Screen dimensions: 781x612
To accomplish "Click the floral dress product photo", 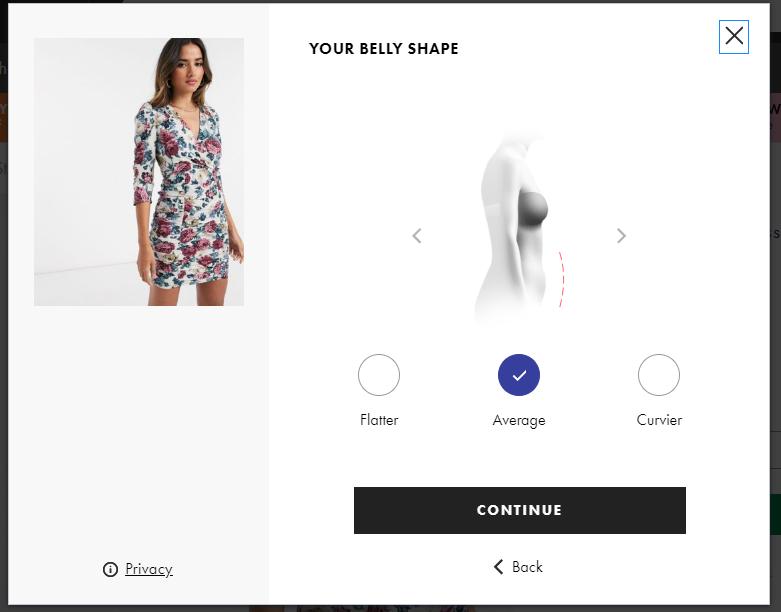I will pos(139,172).
